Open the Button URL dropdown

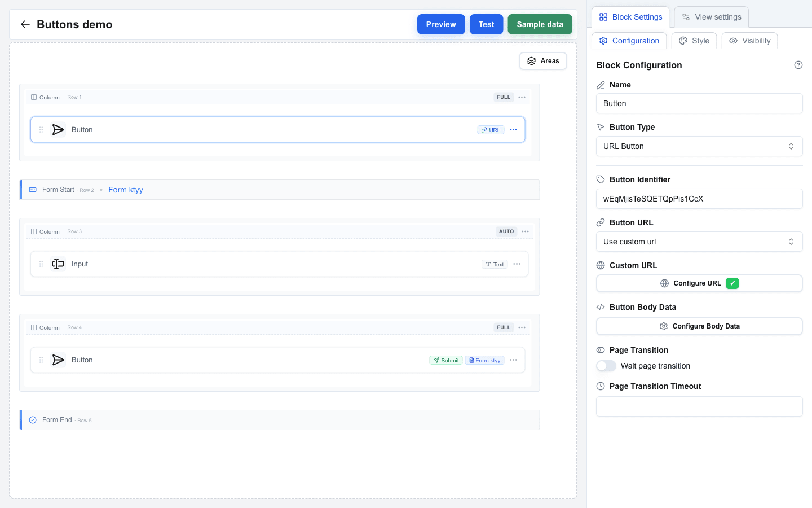[699, 242]
